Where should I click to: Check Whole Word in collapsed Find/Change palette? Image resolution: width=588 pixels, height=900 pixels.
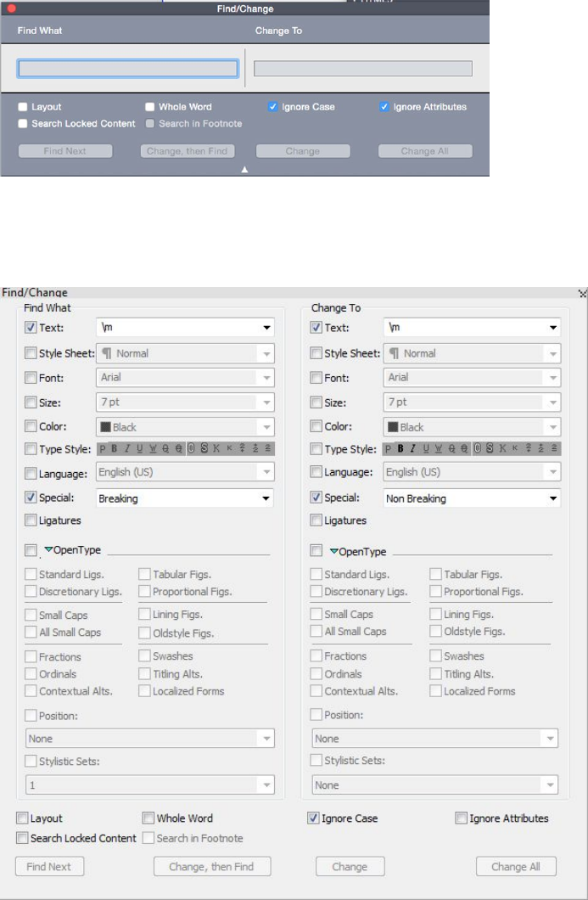click(149, 107)
